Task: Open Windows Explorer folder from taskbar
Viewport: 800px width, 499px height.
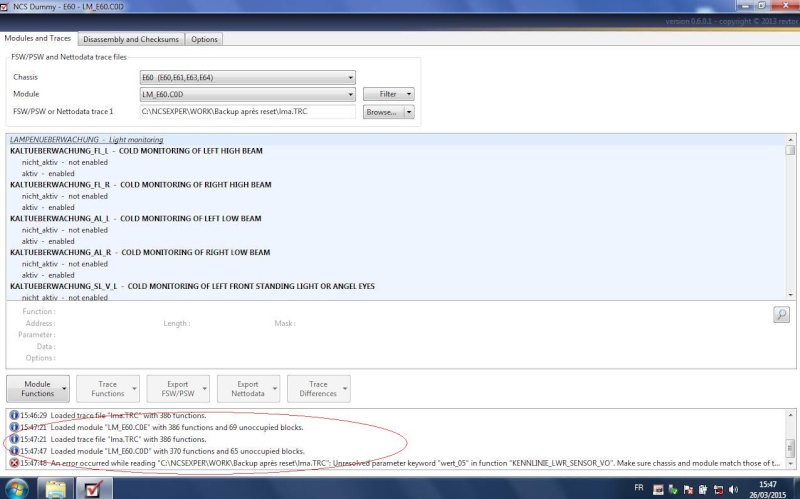Action: [x=56, y=489]
